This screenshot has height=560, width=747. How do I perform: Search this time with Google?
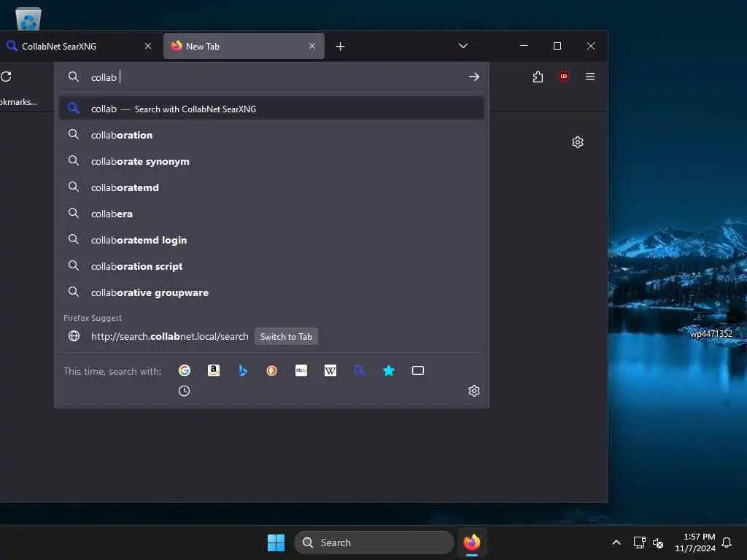point(185,370)
